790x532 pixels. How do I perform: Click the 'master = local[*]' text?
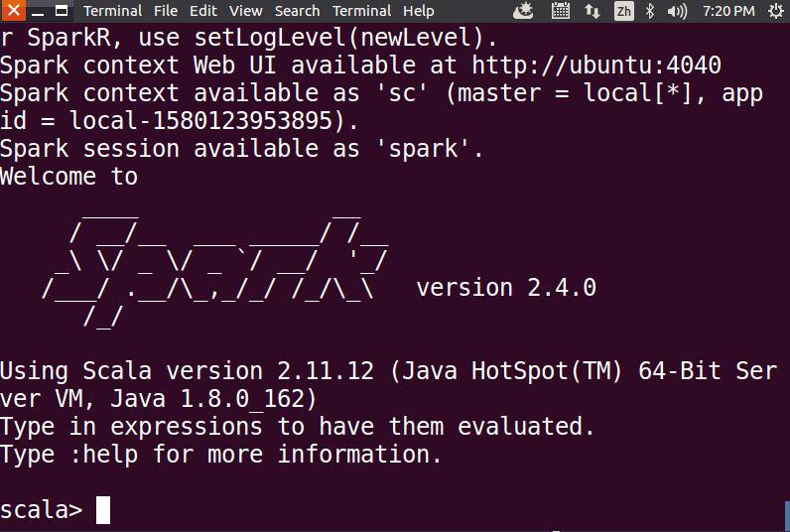[x=575, y=93]
